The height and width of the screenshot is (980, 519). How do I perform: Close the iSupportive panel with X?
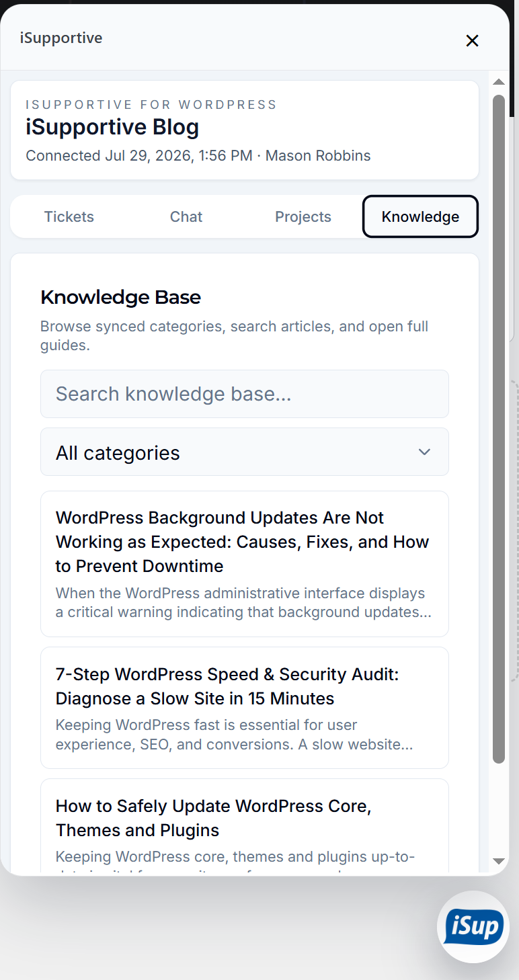(x=472, y=40)
